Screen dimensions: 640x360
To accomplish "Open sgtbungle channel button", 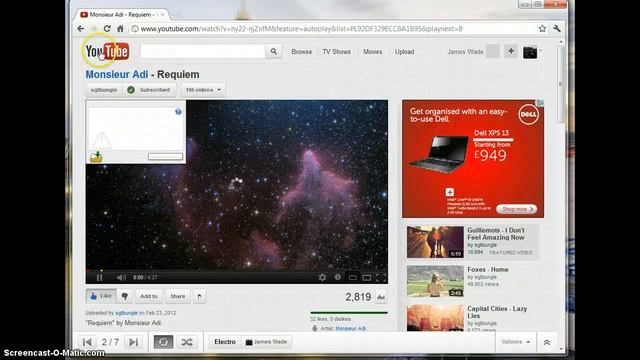I will [x=104, y=90].
